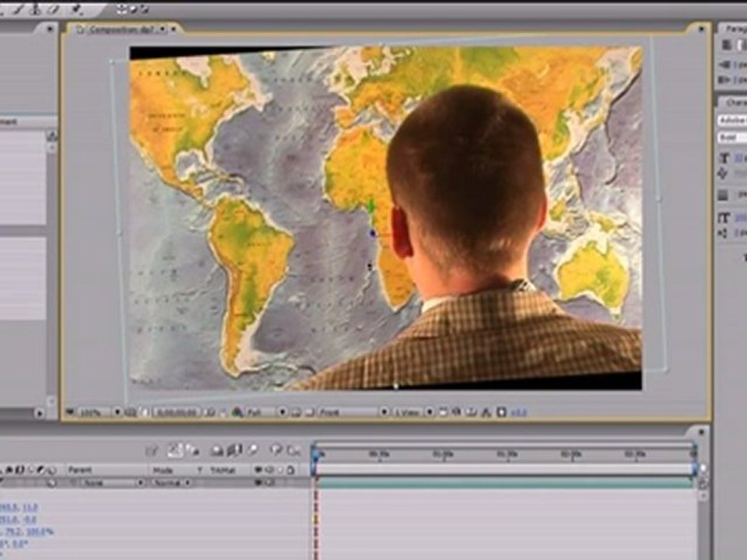Switch to the Character panel tab
Viewport: 747px width, 560px height.
pyautogui.click(x=735, y=103)
